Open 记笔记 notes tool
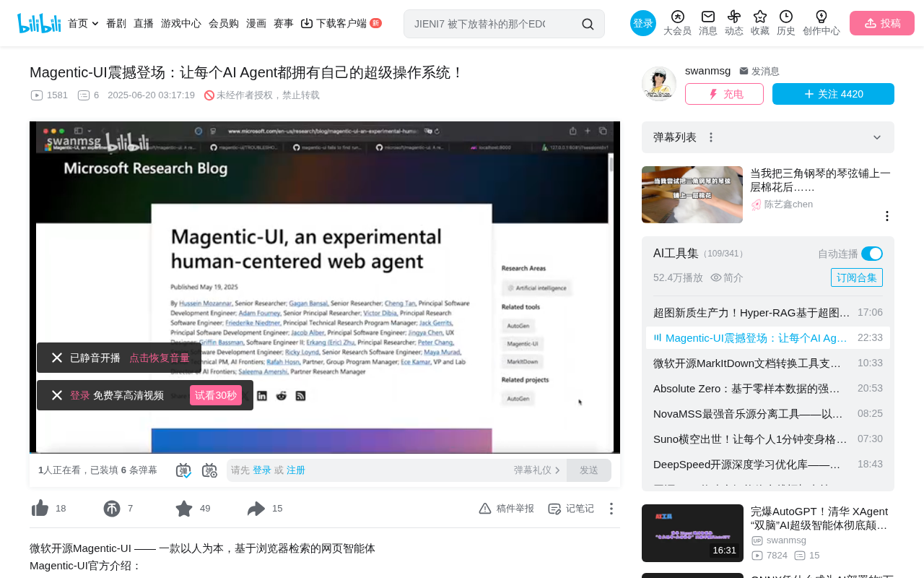Screen dimensions: 924x578 click(571, 509)
